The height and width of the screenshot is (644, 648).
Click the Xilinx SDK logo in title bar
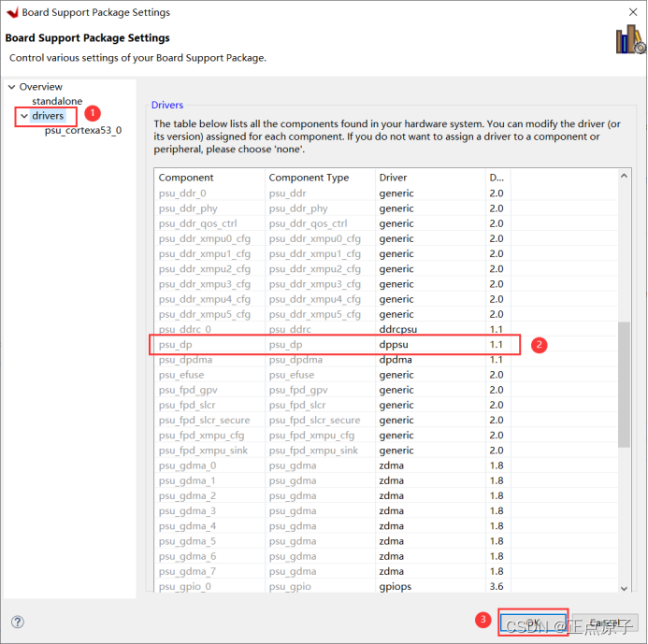[12, 12]
